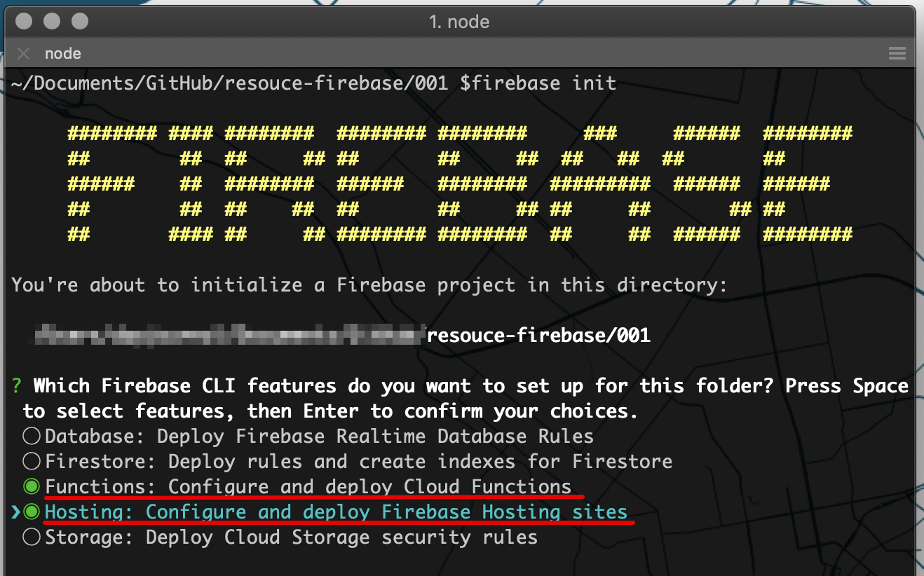Viewport: 924px width, 576px height.
Task: Click 'Firestore: Deploy rules and create indexes' text
Action: (x=358, y=462)
